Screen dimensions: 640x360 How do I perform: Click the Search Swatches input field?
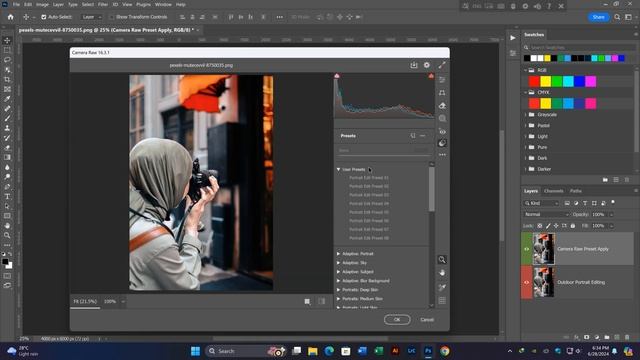pyautogui.click(x=579, y=47)
